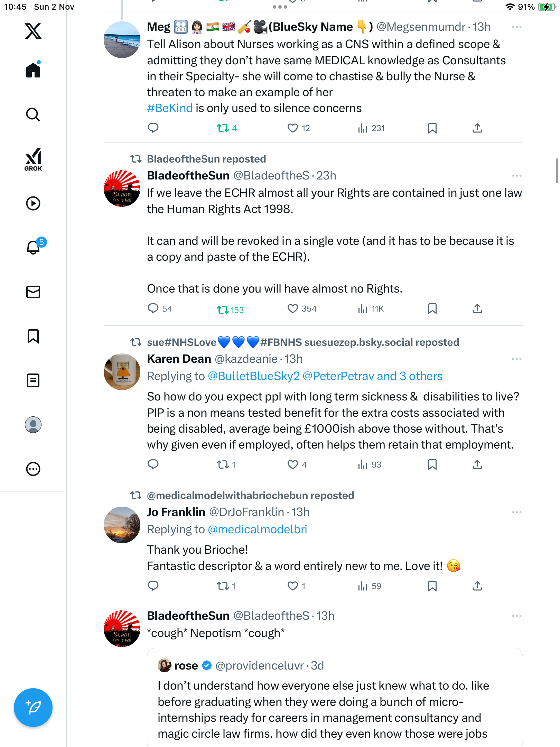Open the Search page

(x=33, y=115)
